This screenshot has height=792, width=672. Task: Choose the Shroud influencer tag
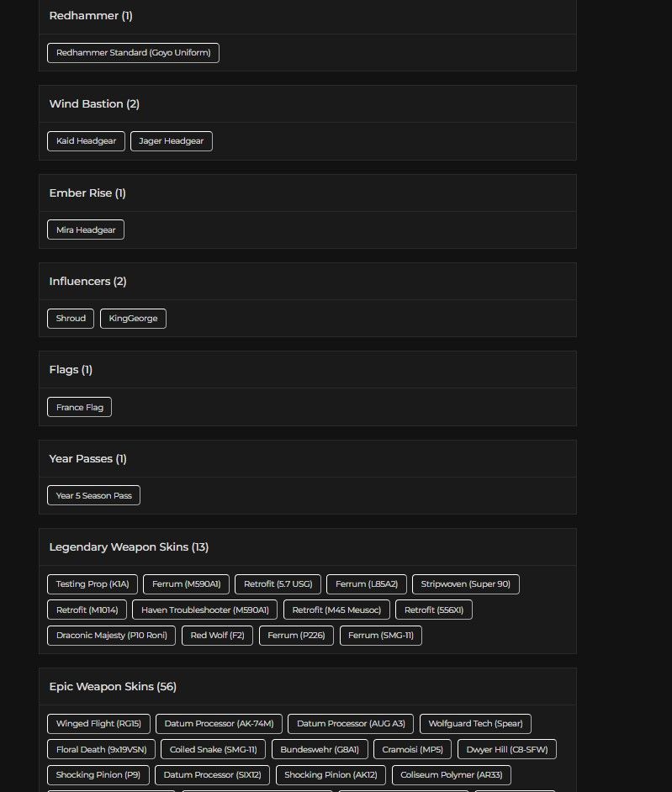point(71,318)
